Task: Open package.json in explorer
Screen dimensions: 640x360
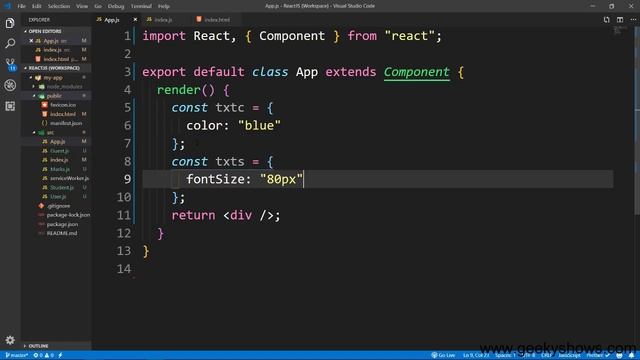Action: [x=62, y=224]
